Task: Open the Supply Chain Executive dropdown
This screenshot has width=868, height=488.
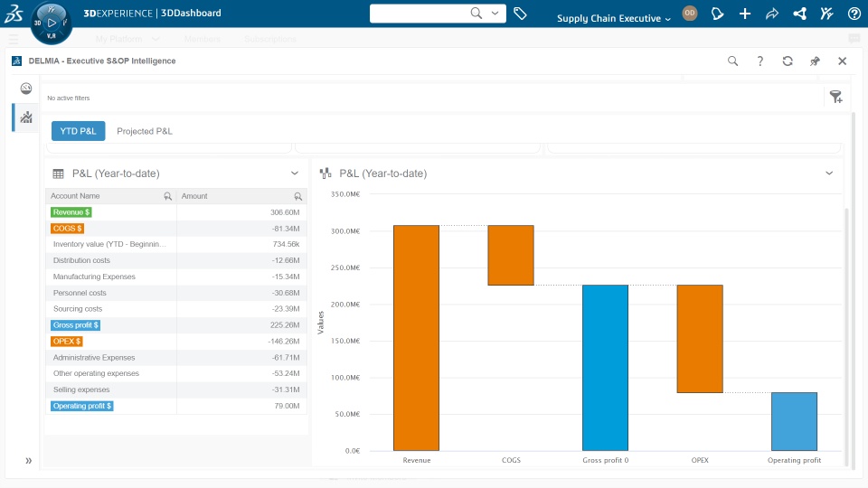Action: click(613, 18)
